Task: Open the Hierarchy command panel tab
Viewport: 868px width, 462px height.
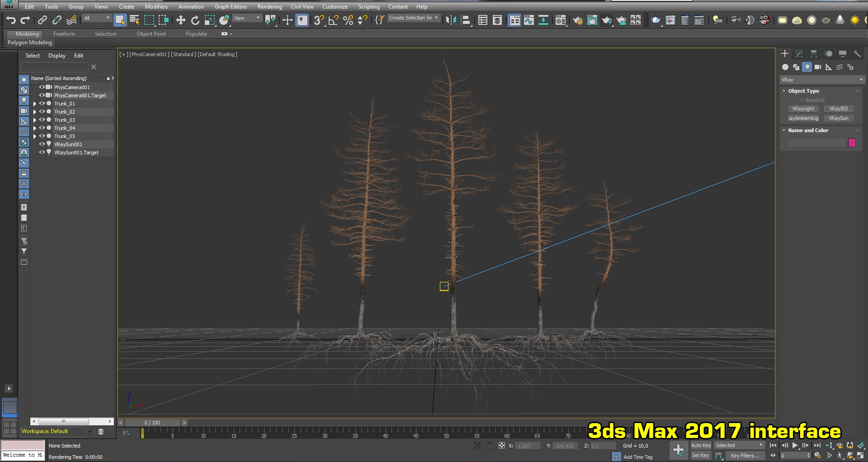Action: [814, 53]
